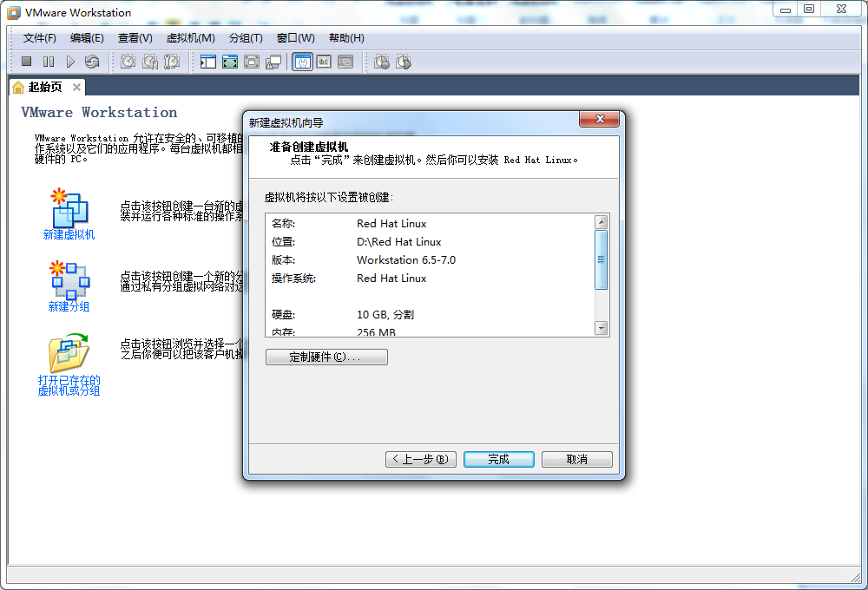Image resolution: width=868 pixels, height=590 pixels.
Task: Click the 定制硬件(C)... button
Action: click(326, 357)
